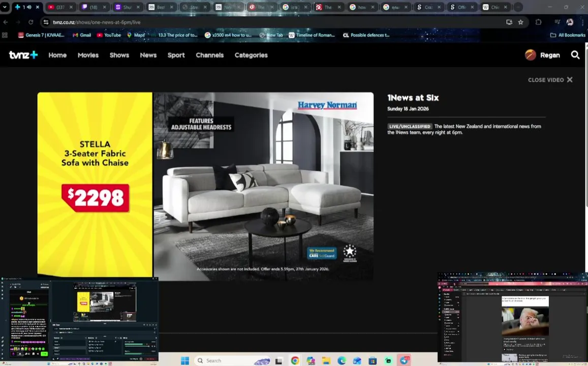Mute the TVNZ tab audio speaker icon
The image size is (588, 366).
tap(29, 7)
